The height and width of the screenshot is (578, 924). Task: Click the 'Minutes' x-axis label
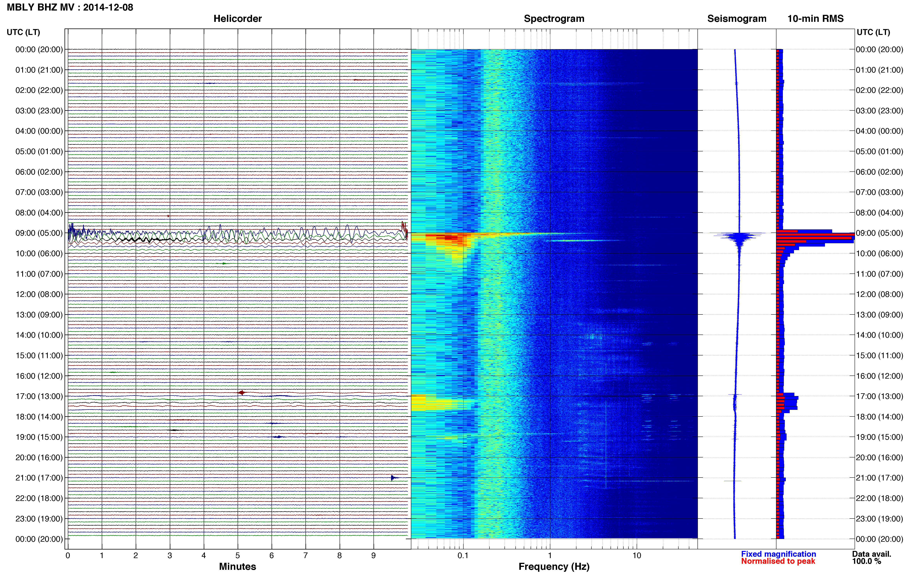click(238, 566)
